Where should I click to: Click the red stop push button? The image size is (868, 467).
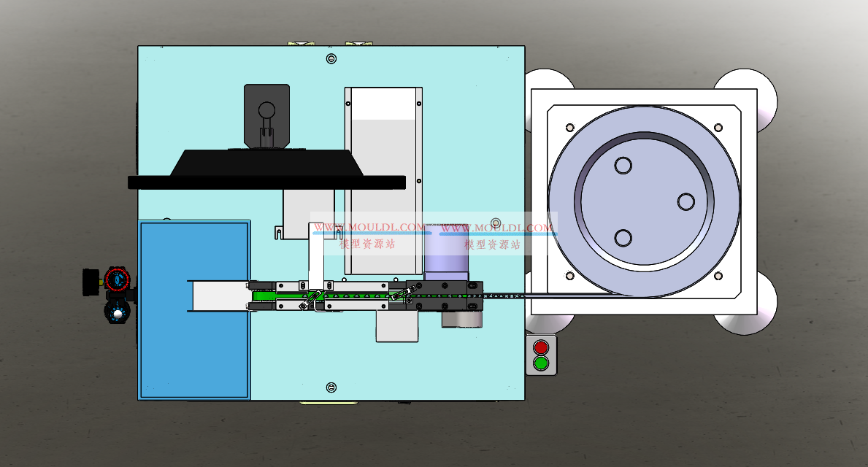click(x=540, y=347)
